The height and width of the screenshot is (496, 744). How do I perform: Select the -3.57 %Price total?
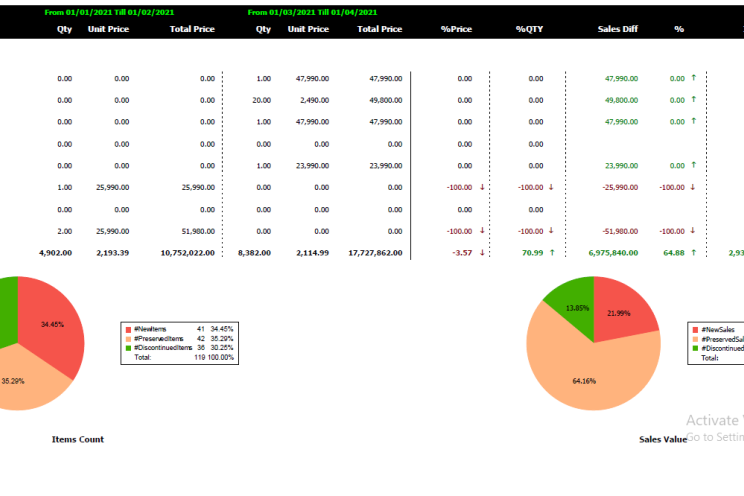point(462,253)
